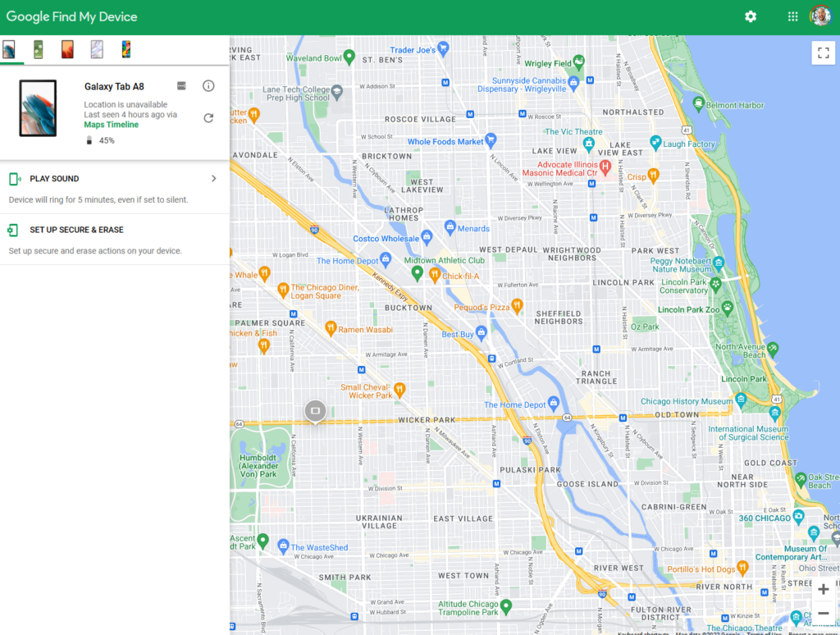Click the Set Up Secure & Erase option
Viewport: 840px width, 635px height.
(76, 230)
